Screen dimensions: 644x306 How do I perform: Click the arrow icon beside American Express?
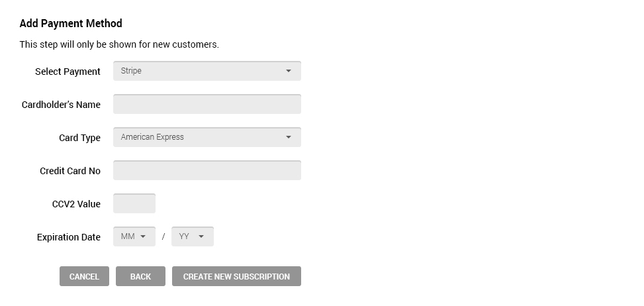coord(289,137)
